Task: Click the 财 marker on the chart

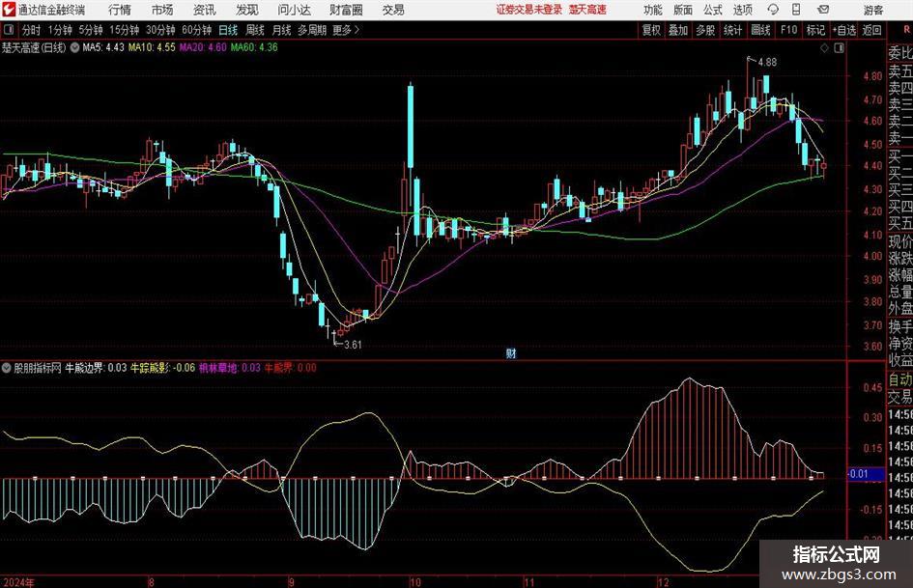Action: (511, 352)
